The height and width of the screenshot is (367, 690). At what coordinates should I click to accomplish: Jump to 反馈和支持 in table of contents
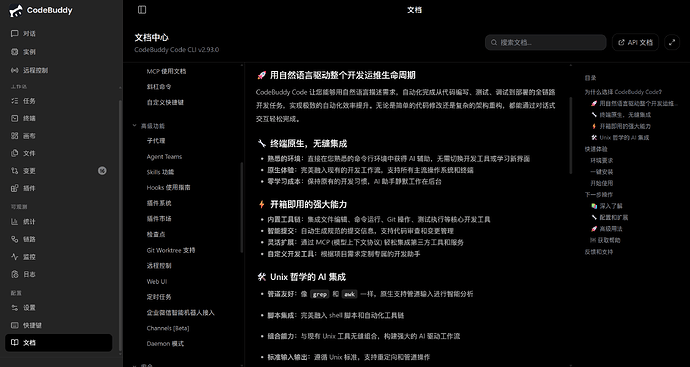599,252
